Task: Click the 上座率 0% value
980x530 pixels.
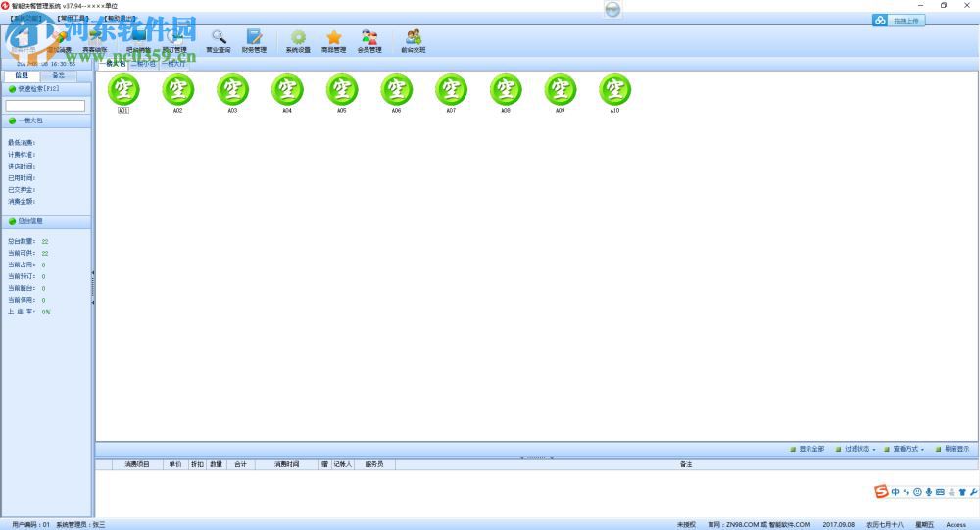Action: point(46,312)
